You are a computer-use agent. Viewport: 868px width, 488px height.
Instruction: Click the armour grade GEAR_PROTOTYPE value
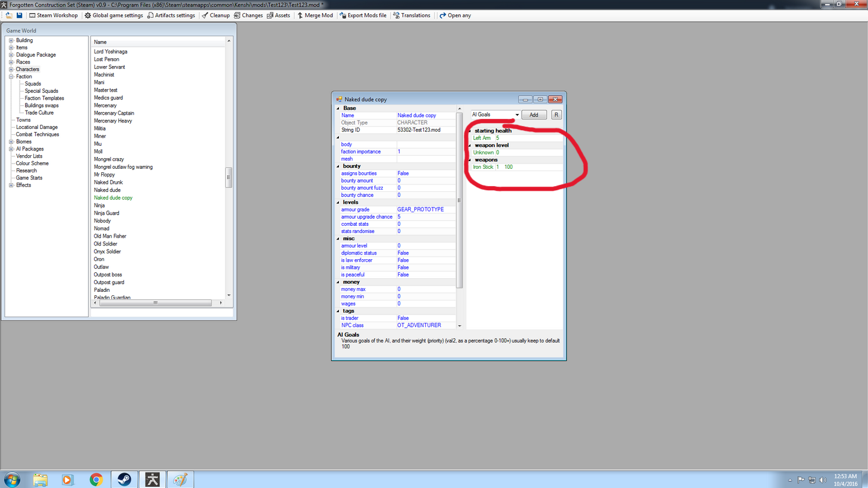pos(426,210)
